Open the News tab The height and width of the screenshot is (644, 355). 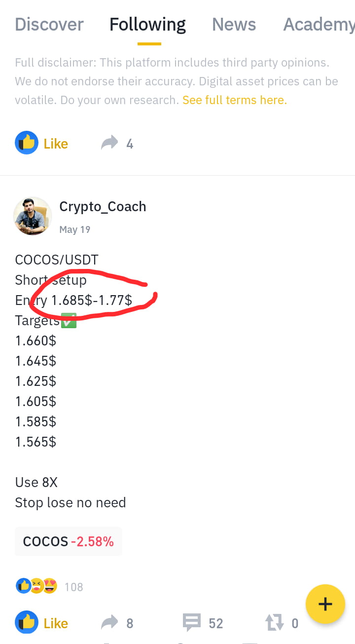pyautogui.click(x=234, y=24)
